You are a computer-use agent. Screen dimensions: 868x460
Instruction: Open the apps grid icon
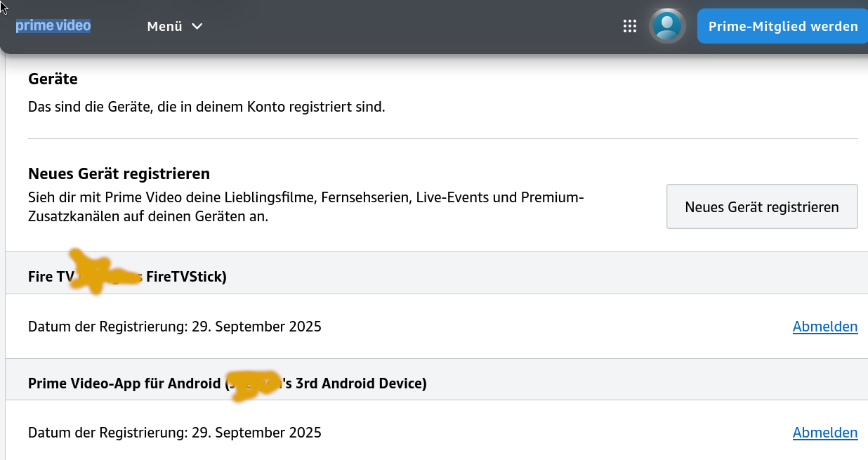pos(630,27)
